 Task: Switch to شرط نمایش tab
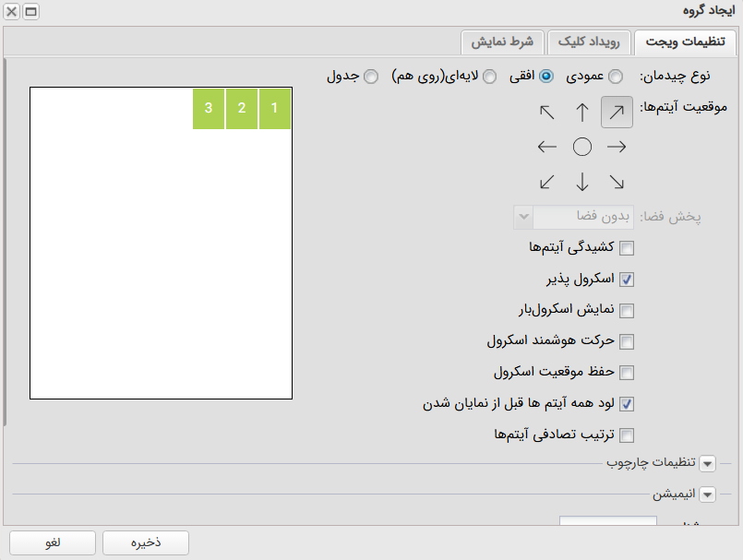[502, 42]
